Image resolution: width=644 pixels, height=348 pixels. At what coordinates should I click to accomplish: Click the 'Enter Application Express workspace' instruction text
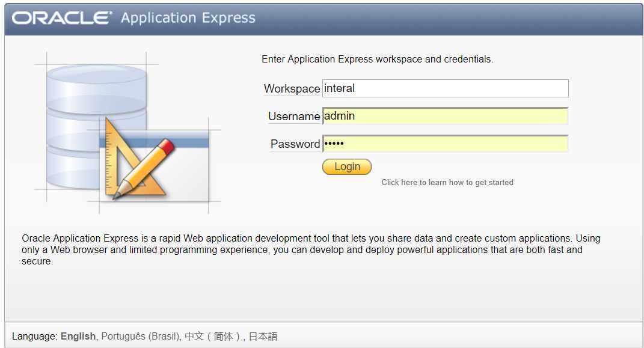[x=377, y=60]
